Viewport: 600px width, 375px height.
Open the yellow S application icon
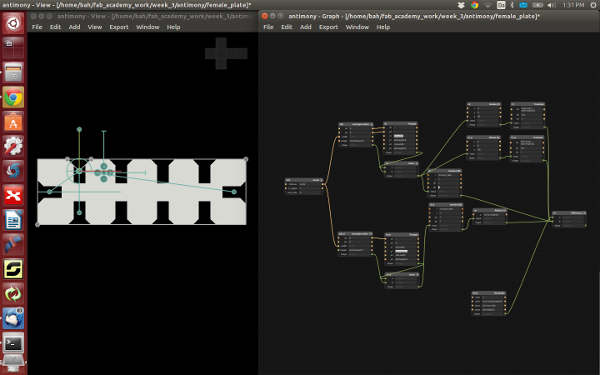(13, 269)
